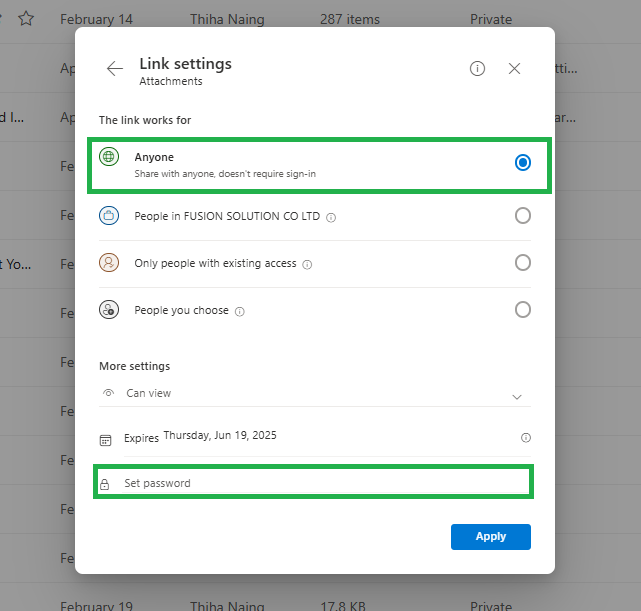Expand the chevron next to Can view
The height and width of the screenshot is (611, 641).
click(x=517, y=397)
